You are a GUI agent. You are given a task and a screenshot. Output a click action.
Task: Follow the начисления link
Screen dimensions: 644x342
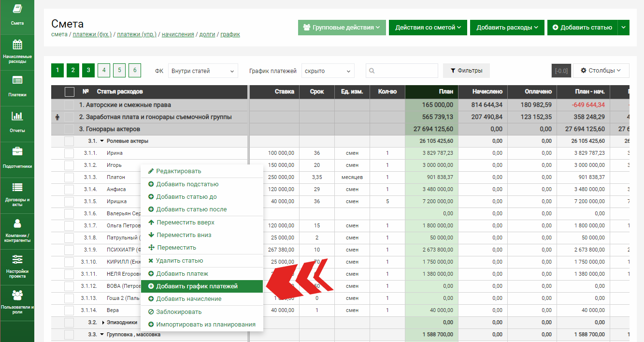(178, 34)
